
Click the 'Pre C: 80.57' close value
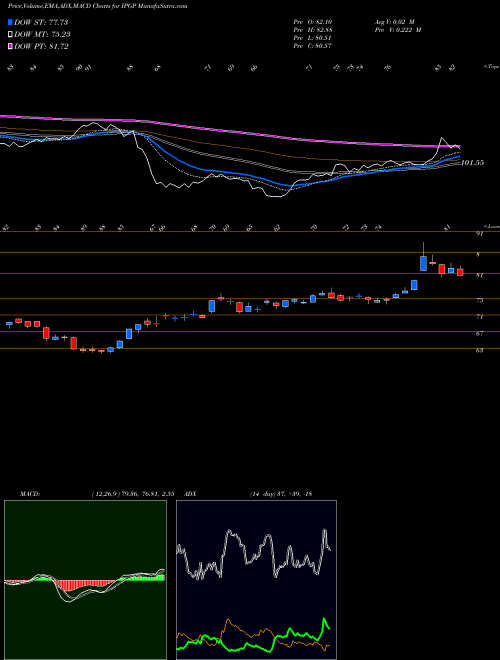313,46
